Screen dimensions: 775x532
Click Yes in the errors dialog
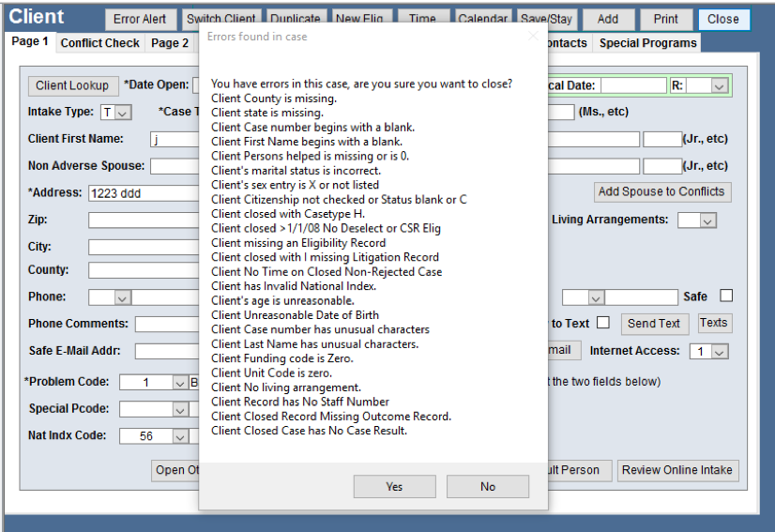394,487
